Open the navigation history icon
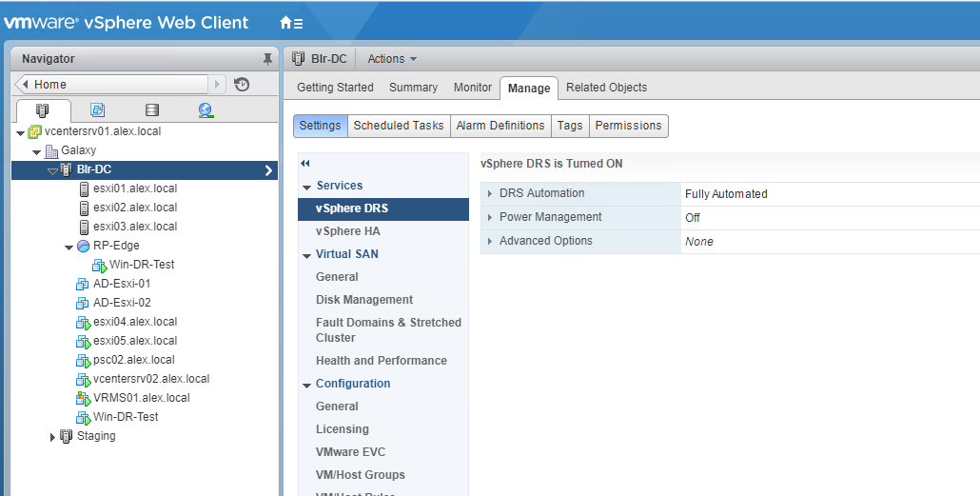This screenshot has width=980, height=496. coord(242,85)
